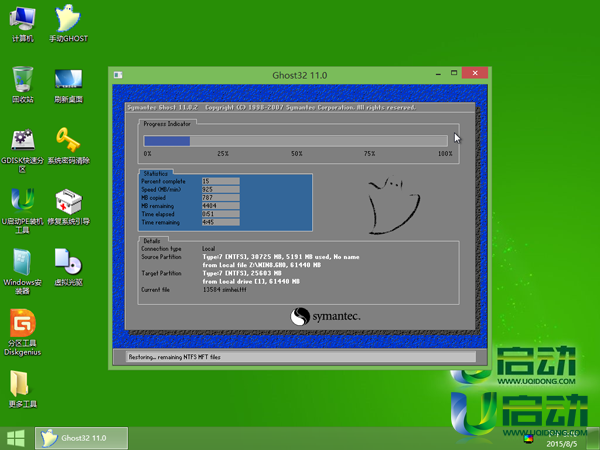Click the Details group label
The width and height of the screenshot is (600, 450).
click(x=152, y=241)
